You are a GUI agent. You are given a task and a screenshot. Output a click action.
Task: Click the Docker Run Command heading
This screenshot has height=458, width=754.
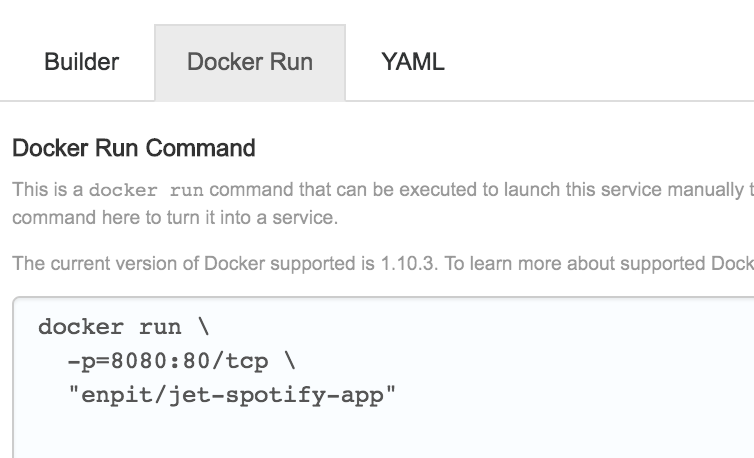[x=133, y=149]
